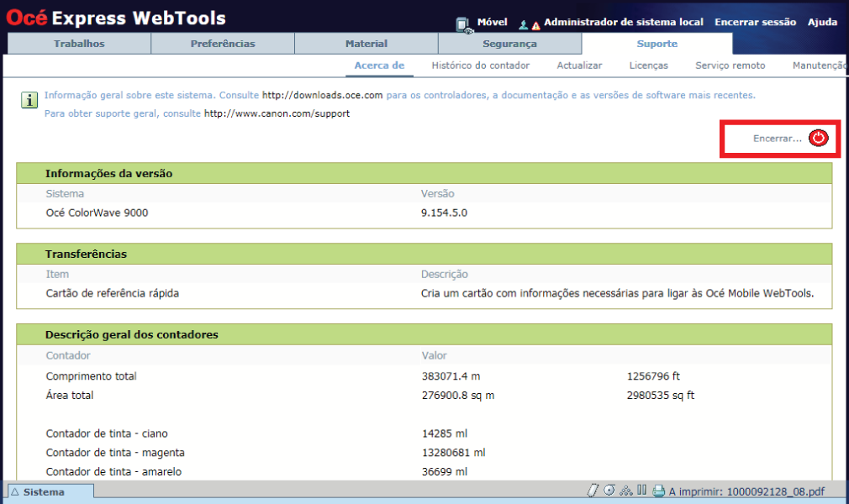Select the Acerca de sub-tab
Screen dimensions: 849x504
point(380,66)
